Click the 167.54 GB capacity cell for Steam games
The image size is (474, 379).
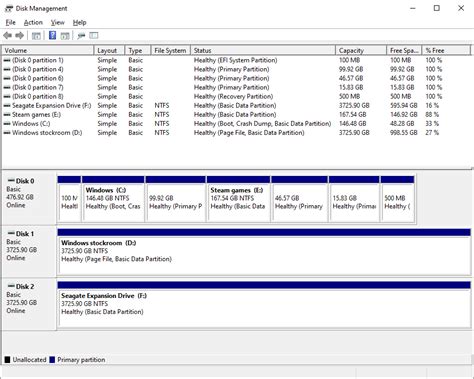click(352, 114)
